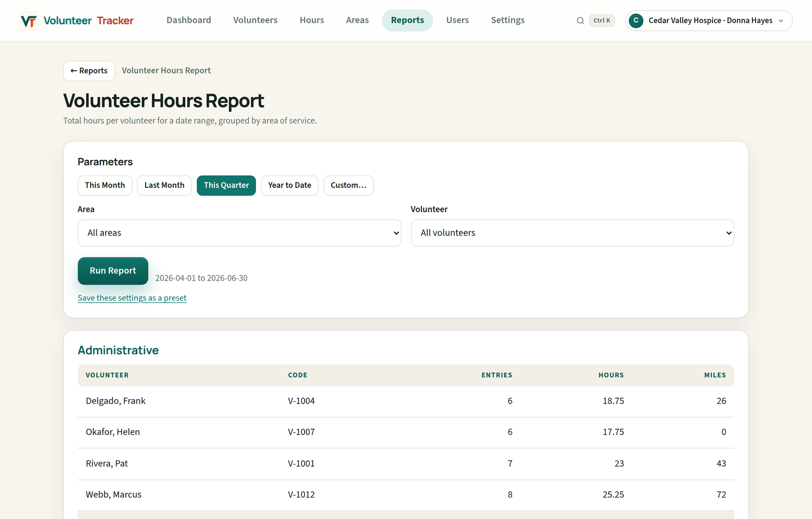Viewport: 812px width, 519px height.
Task: Click the Webb, Marcus row name
Action: [x=114, y=495]
